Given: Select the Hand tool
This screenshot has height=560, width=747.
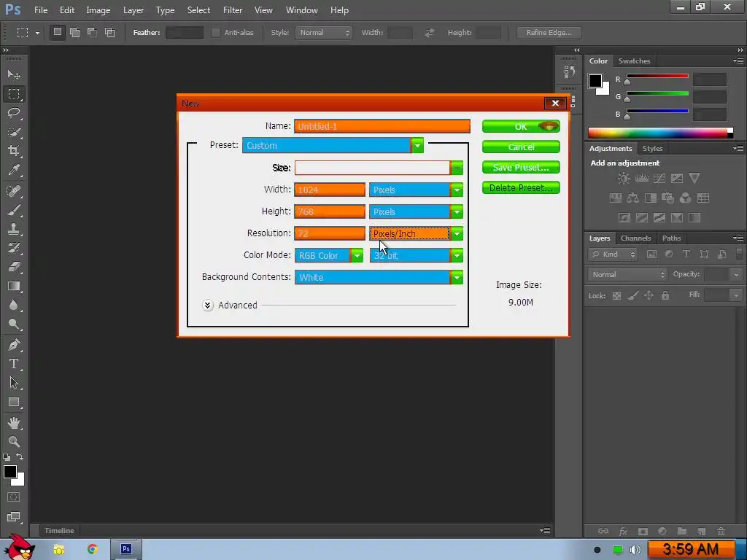Looking at the screenshot, I should click(x=13, y=423).
